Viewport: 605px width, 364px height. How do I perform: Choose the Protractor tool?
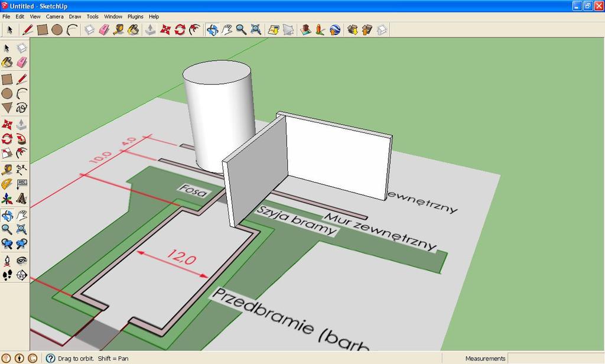[7, 184]
